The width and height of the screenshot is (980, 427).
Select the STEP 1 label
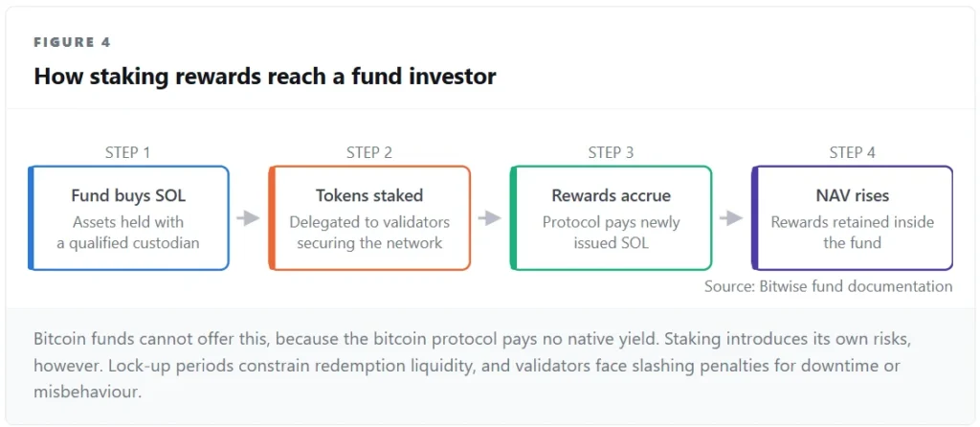(x=128, y=152)
